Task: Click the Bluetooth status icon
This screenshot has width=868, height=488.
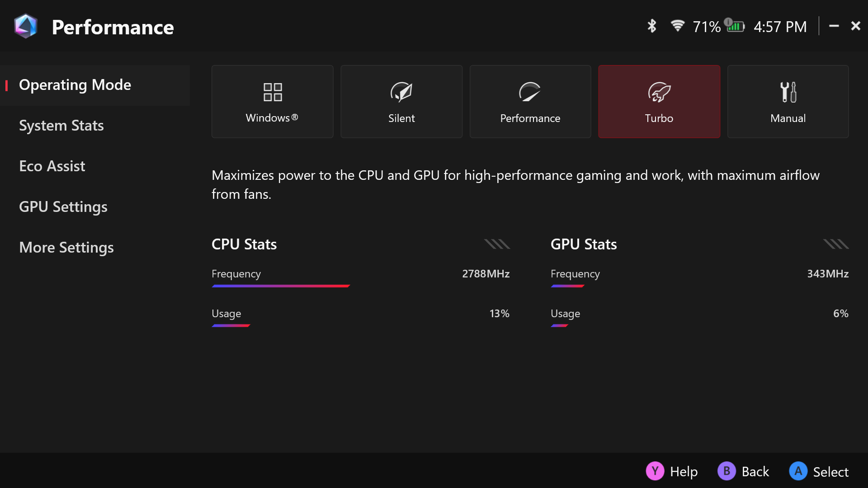Action: tap(651, 26)
